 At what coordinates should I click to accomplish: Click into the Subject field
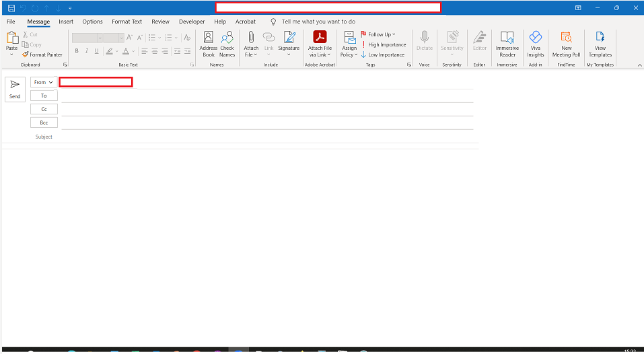pyautogui.click(x=267, y=137)
